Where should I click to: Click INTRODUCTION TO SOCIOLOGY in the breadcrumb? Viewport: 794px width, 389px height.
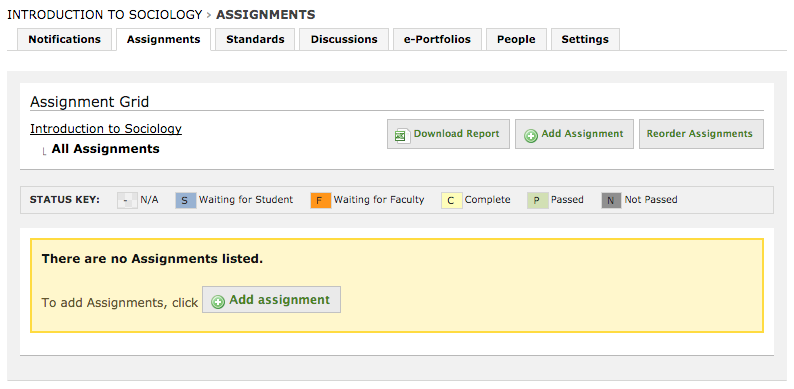point(105,15)
